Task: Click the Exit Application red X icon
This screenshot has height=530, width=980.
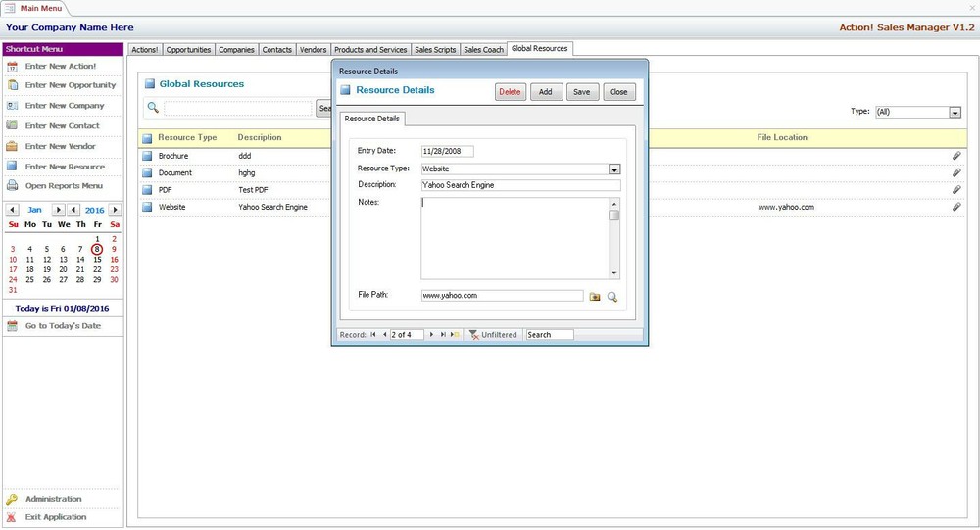Action: point(11,517)
